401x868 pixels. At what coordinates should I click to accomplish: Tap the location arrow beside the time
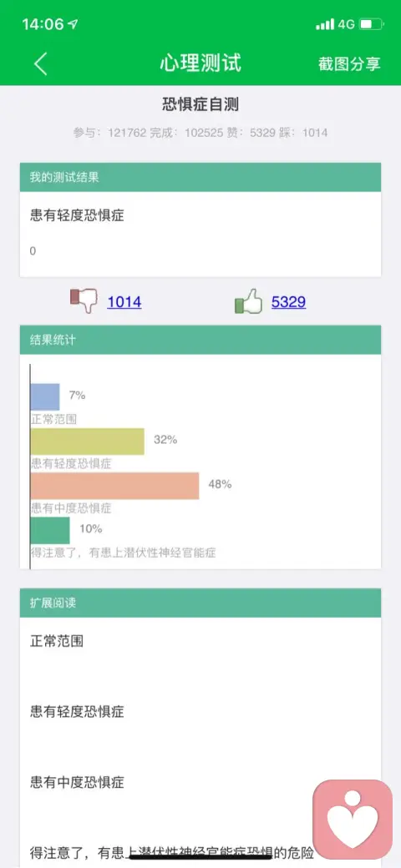[x=73, y=24]
